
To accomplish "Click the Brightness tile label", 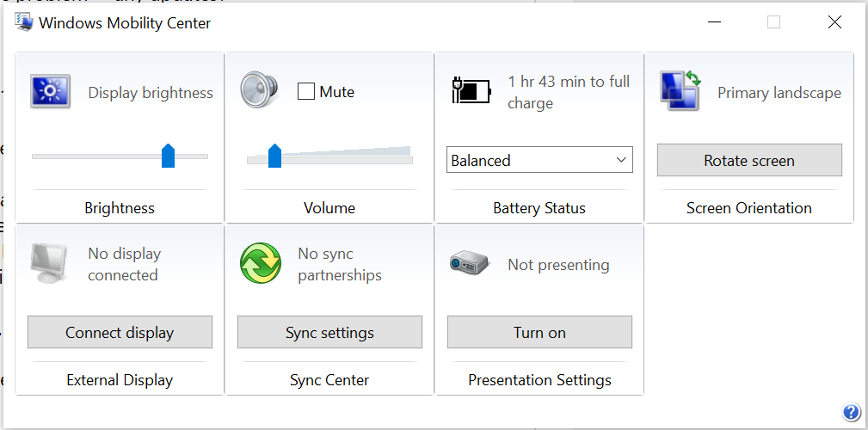I will point(120,208).
